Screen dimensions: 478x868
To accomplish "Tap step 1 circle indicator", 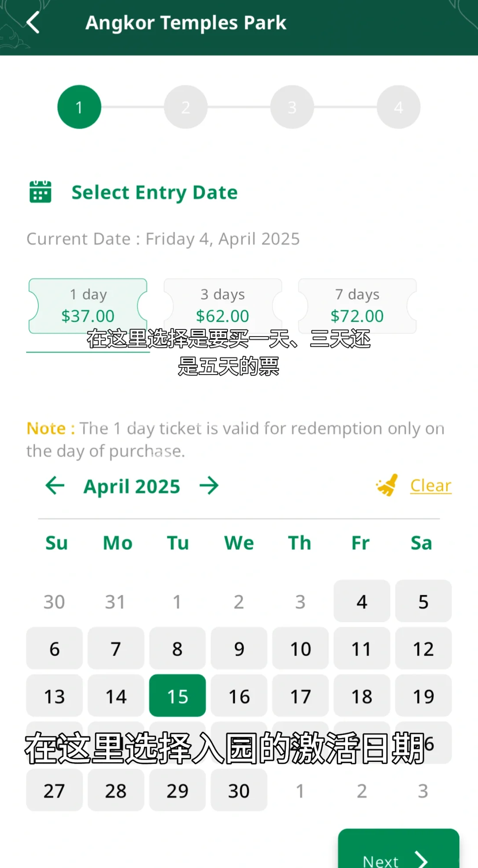I will tap(79, 107).
